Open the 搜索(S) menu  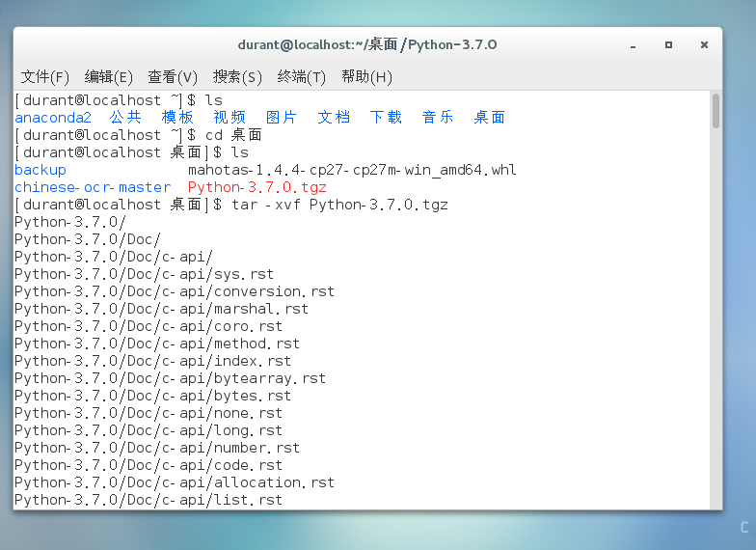(x=237, y=77)
